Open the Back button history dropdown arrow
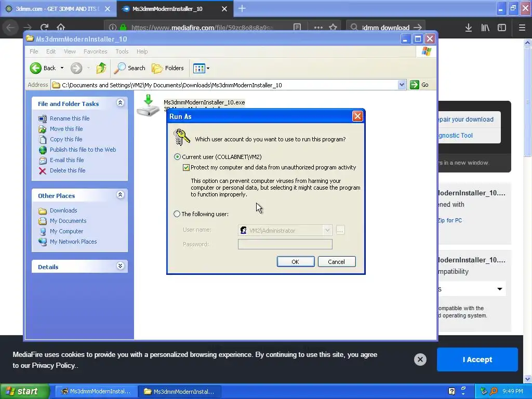 62,68
